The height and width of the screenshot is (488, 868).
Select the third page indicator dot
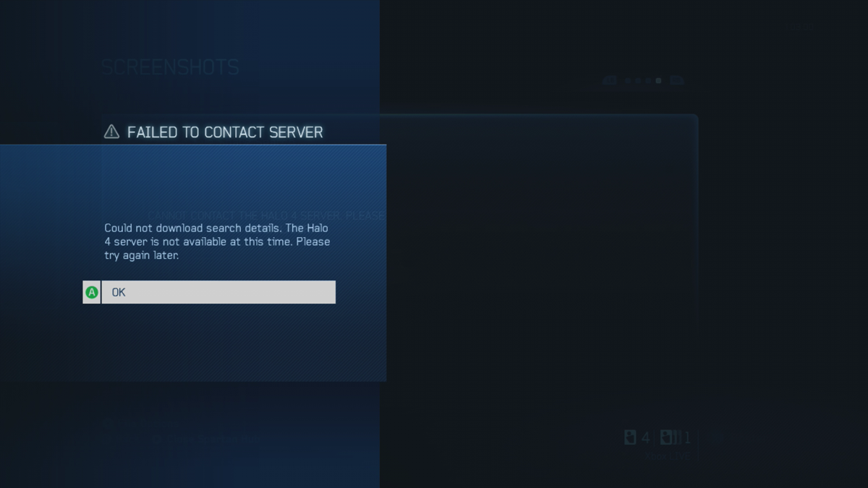pos(648,80)
